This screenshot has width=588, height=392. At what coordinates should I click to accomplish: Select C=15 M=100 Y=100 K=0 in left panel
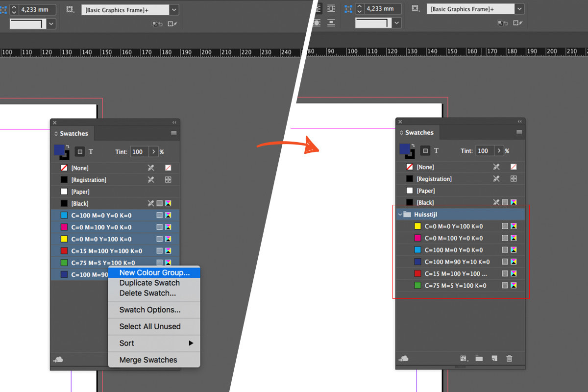[x=115, y=251]
